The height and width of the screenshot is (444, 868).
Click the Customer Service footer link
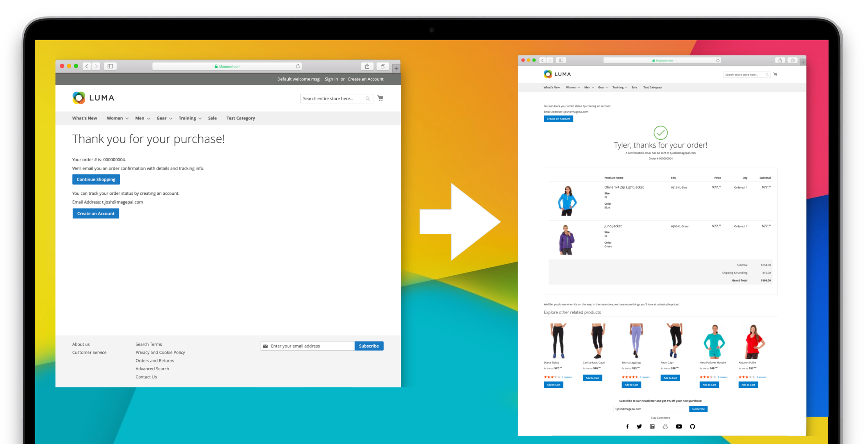89,352
